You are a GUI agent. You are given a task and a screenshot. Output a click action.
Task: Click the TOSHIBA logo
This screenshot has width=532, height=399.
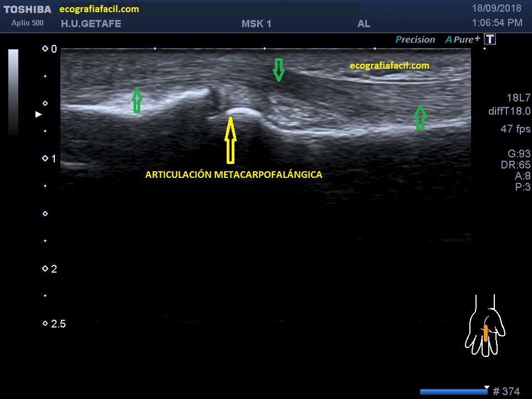coord(27,9)
